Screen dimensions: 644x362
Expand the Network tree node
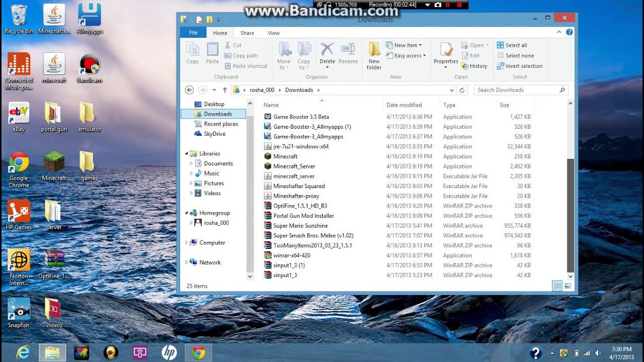[x=187, y=262]
